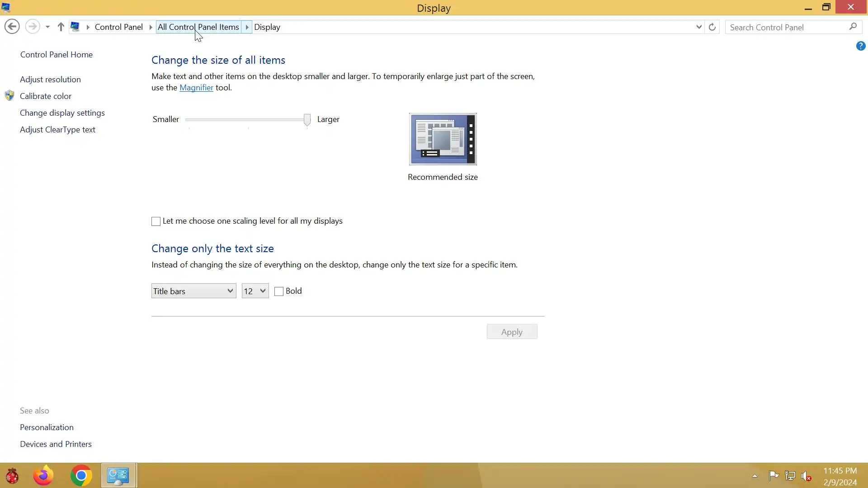Open the Action Center flag icon
Screen dimensions: 868x488
[774, 476]
